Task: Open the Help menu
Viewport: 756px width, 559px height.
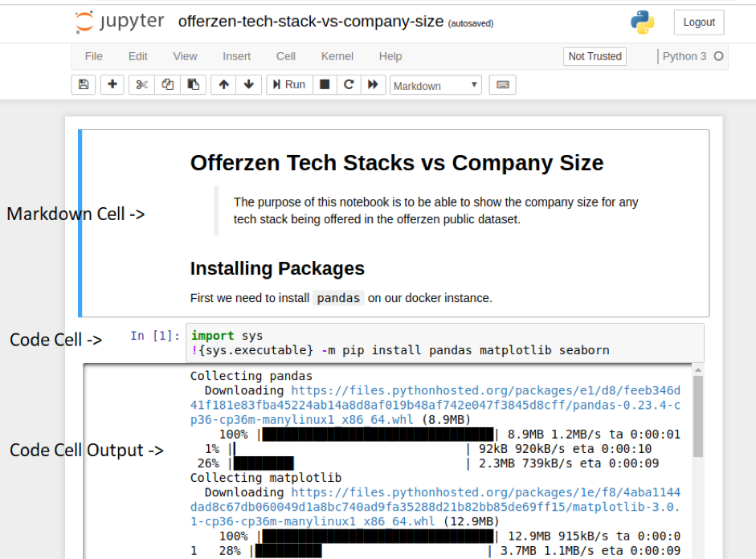Action: pos(390,56)
